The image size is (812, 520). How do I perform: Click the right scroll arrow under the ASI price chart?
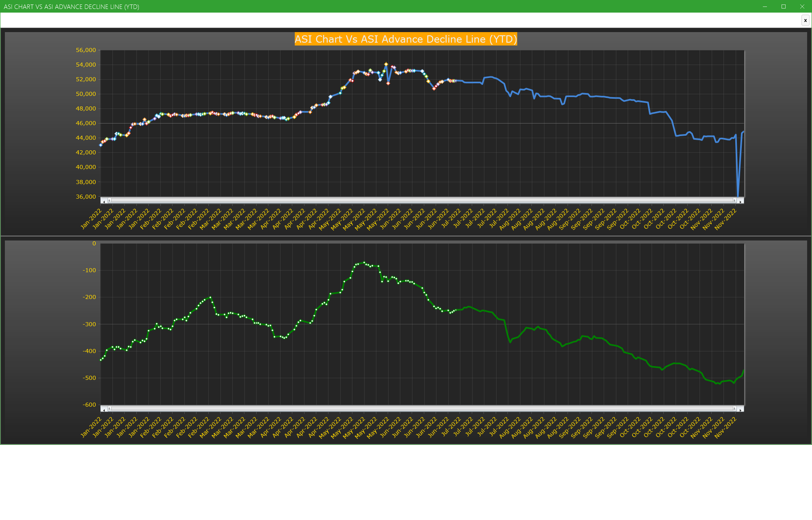741,201
